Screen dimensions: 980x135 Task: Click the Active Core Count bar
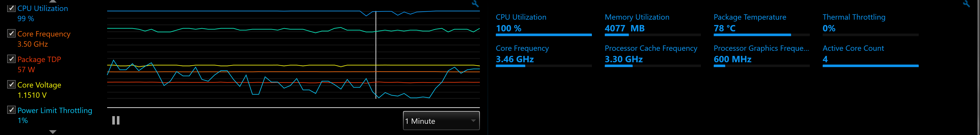[871, 66]
